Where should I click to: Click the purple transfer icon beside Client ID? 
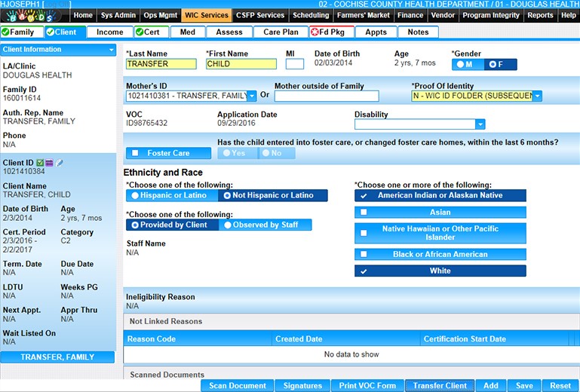pos(49,163)
